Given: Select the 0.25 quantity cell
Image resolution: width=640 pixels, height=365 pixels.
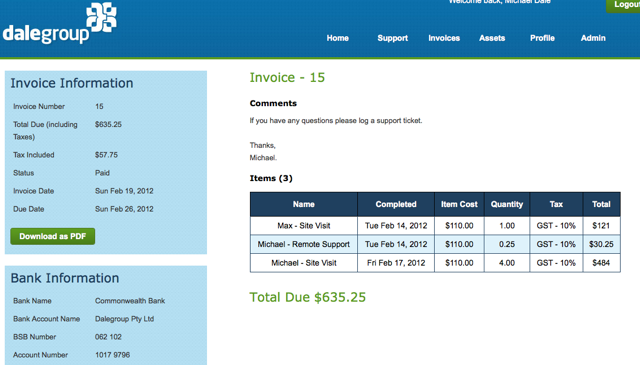Looking at the screenshot, I should tap(507, 244).
